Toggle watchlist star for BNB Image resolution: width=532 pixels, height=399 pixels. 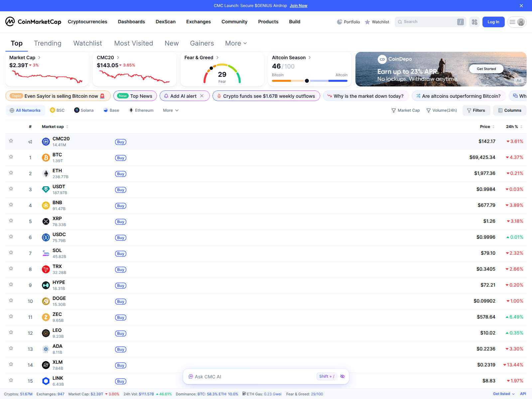click(11, 204)
